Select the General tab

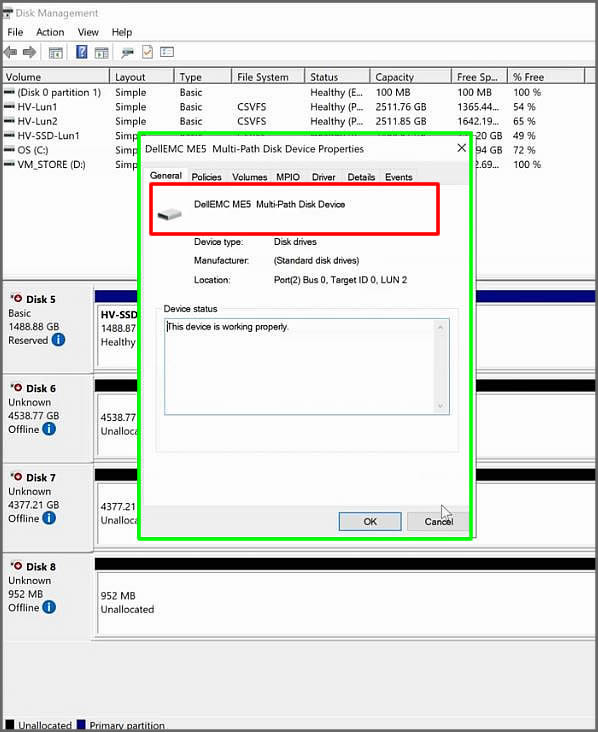tap(166, 176)
